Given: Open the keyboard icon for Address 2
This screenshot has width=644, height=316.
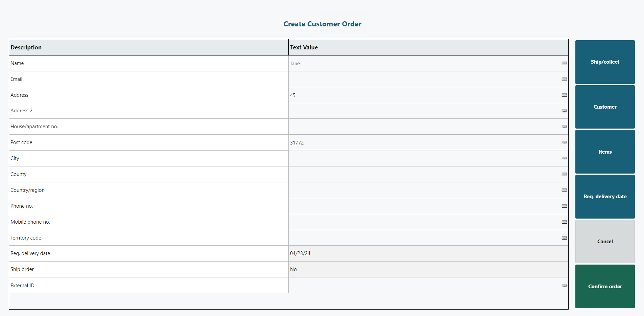Looking at the screenshot, I should pyautogui.click(x=564, y=111).
